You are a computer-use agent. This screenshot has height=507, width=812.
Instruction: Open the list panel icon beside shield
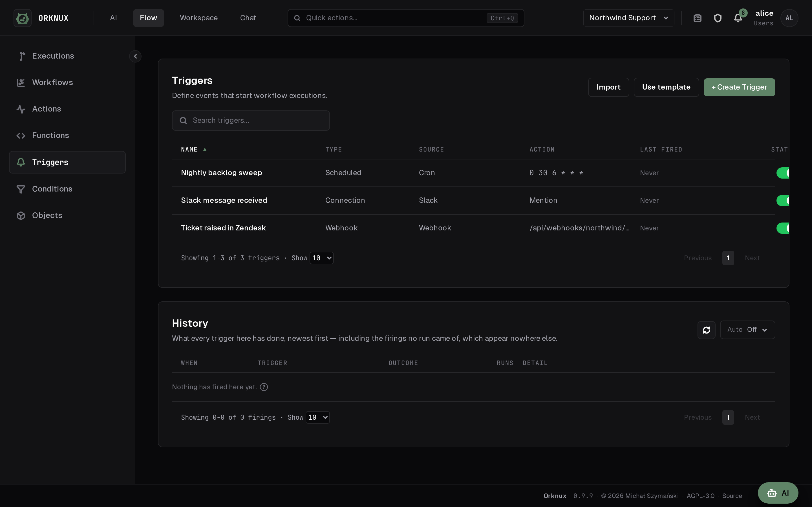(698, 18)
